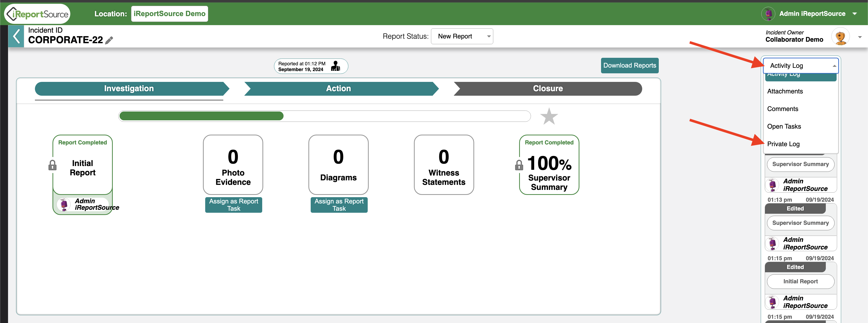Switch to the Investigation stage tab

coord(132,89)
